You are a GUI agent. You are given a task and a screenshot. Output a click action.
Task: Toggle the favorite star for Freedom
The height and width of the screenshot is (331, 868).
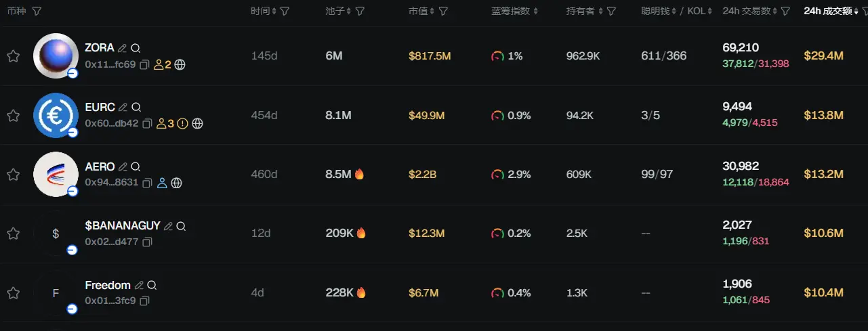(13, 293)
